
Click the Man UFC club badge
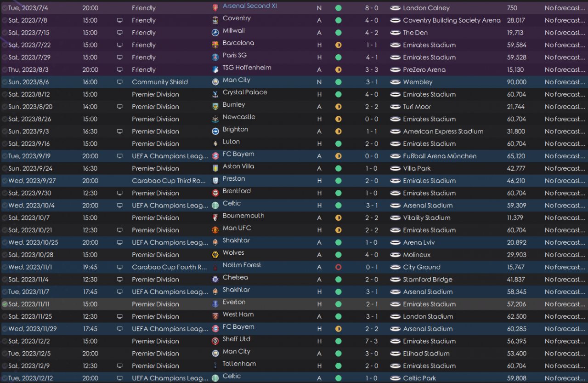(215, 230)
